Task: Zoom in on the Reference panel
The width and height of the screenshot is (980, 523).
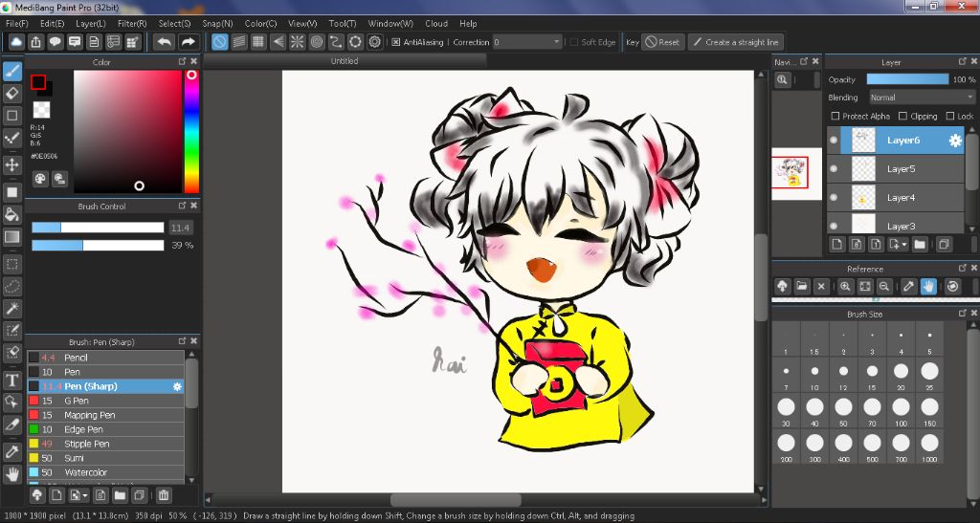Action: pos(845,287)
